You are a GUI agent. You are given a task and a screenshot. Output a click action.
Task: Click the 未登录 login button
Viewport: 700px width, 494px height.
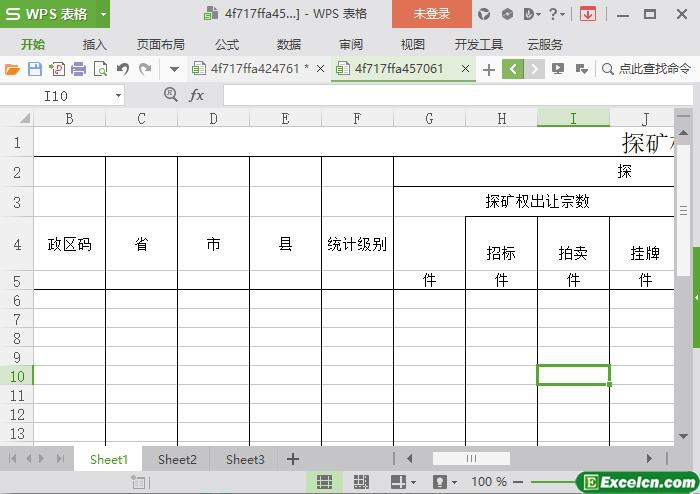coord(432,14)
